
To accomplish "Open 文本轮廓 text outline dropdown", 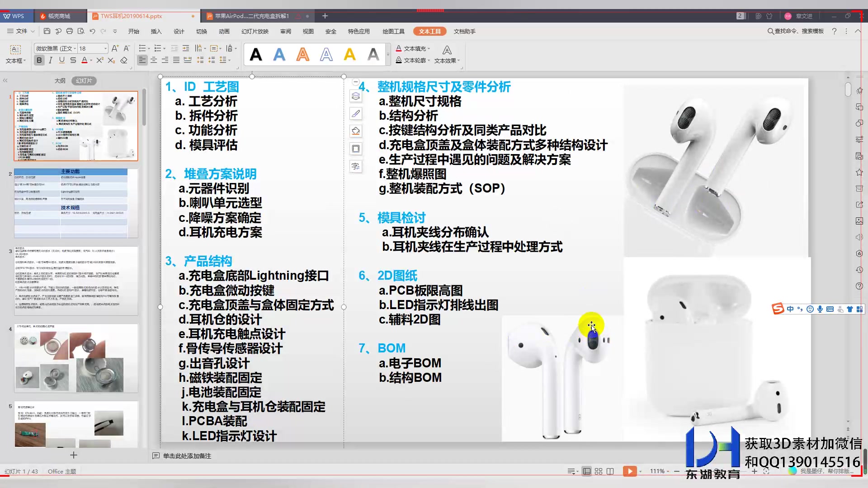I will point(413,60).
